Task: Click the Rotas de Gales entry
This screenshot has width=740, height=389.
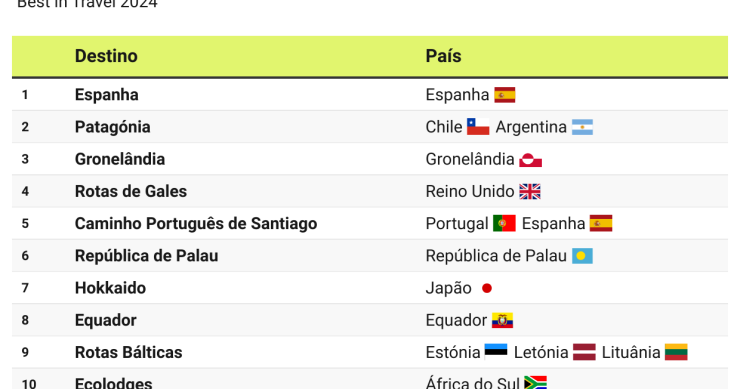Action: [x=131, y=191]
